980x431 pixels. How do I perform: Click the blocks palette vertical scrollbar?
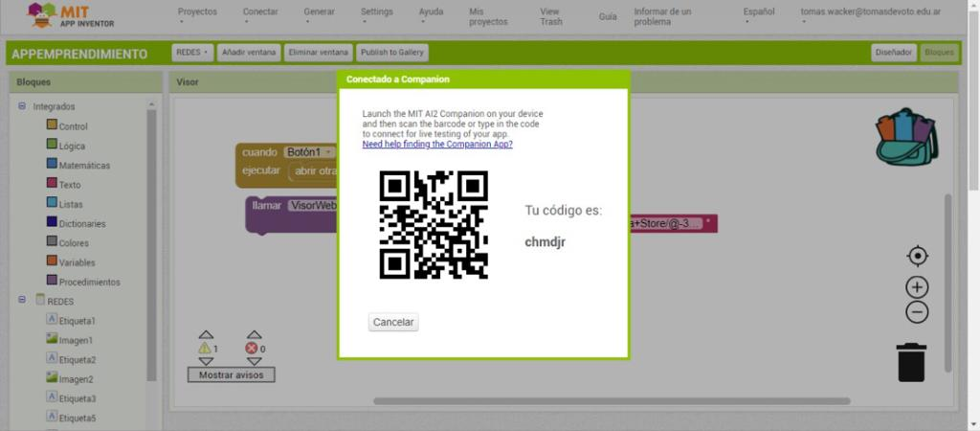click(151, 244)
